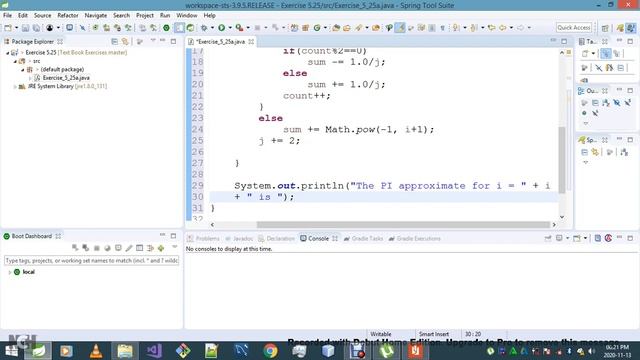640x360 pixels.
Task: Click the Spring relaunch icon in the toolbar
Action: pyautogui.click(x=190, y=28)
